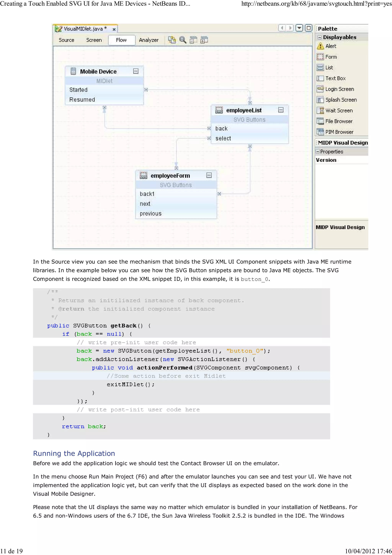
Task: Select File Browser in the palette
Action: point(335,121)
